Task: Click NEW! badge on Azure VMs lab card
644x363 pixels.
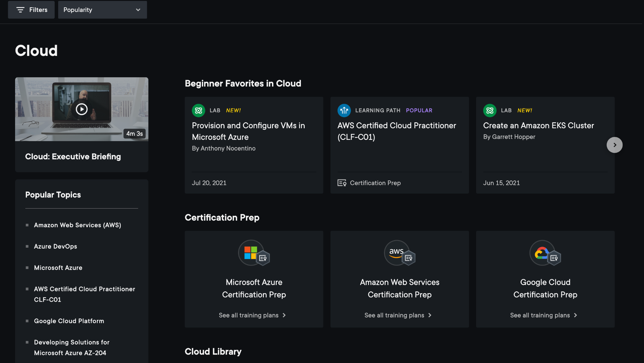Action: click(x=233, y=110)
